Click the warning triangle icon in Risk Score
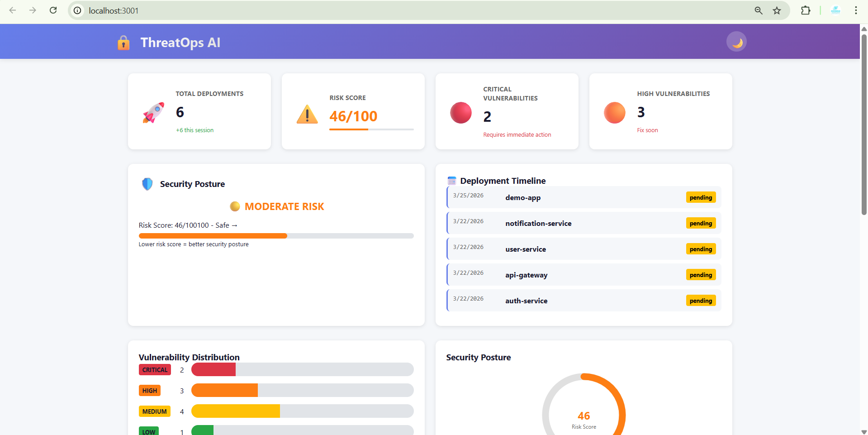Screen dimensions: 868x435 click(x=307, y=114)
